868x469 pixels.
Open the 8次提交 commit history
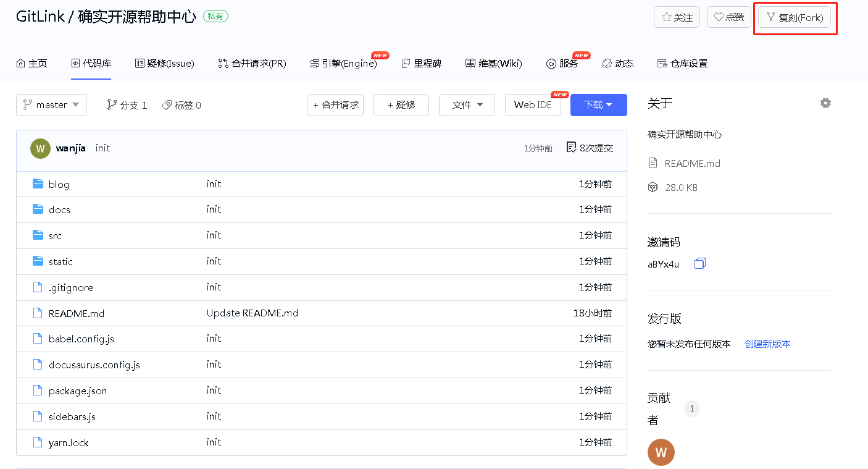pyautogui.click(x=590, y=148)
